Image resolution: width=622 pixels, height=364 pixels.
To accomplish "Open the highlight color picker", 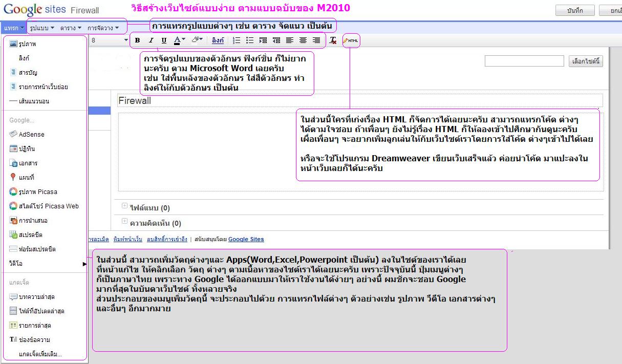I will point(197,40).
